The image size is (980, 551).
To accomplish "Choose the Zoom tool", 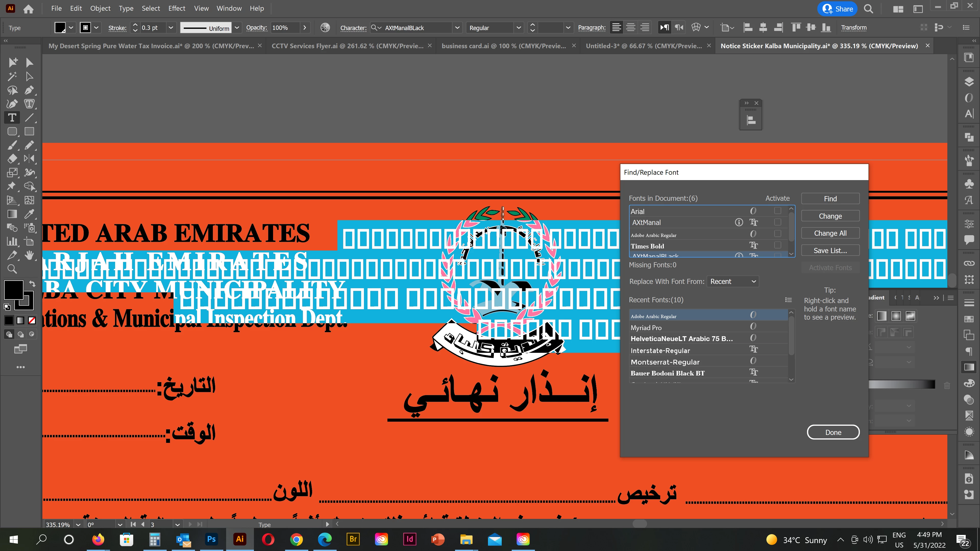I will [x=12, y=269].
